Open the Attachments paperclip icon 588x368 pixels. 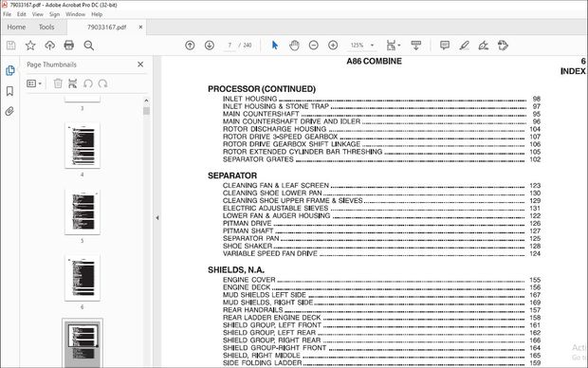pos(9,111)
